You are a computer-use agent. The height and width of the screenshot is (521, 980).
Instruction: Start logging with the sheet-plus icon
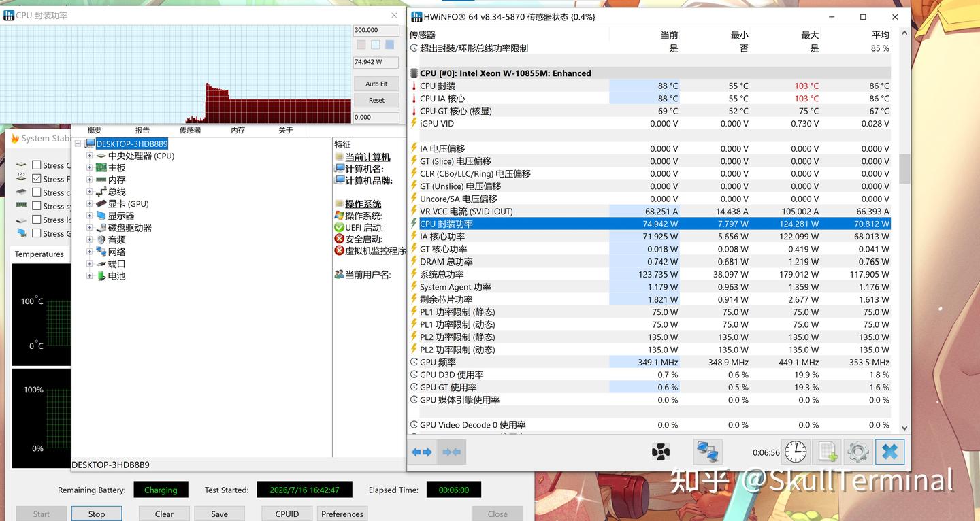[827, 452]
